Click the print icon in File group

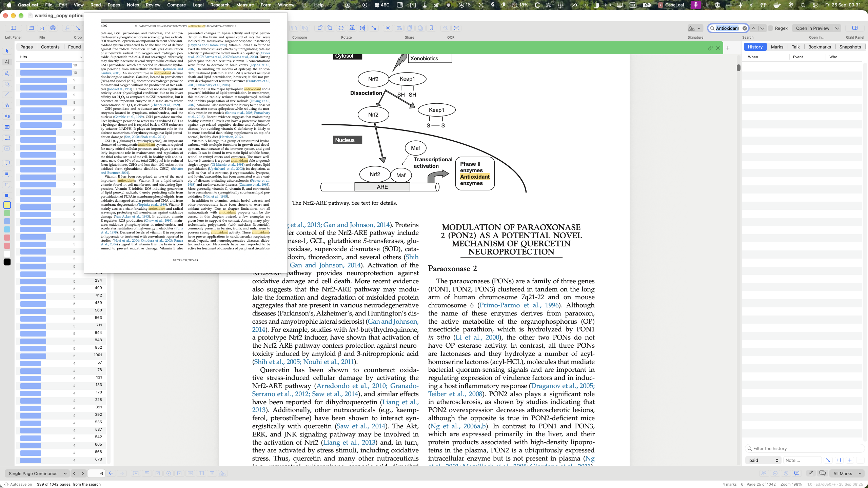[x=53, y=28]
